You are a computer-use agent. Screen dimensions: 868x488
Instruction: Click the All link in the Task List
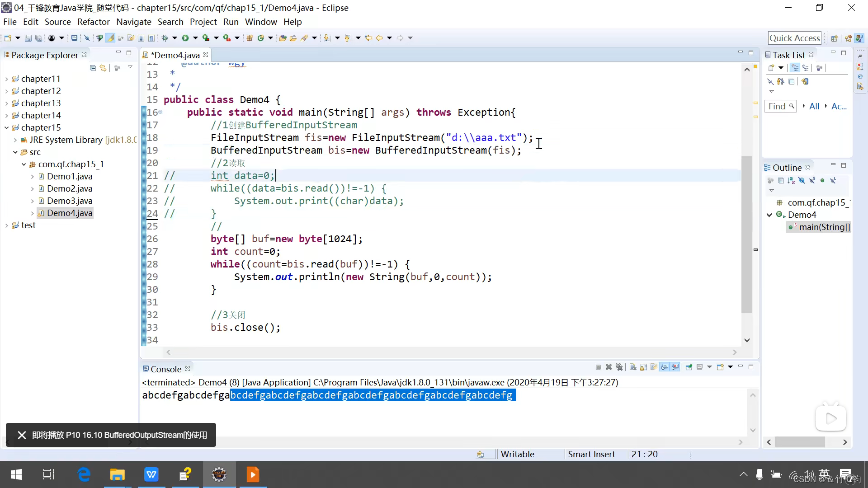click(x=815, y=106)
